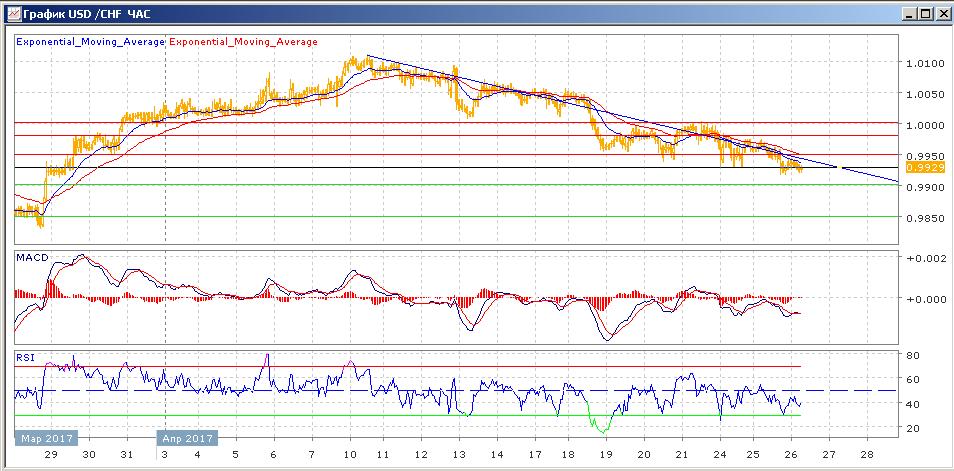Click the Мар 2017 month marker

coord(46,438)
